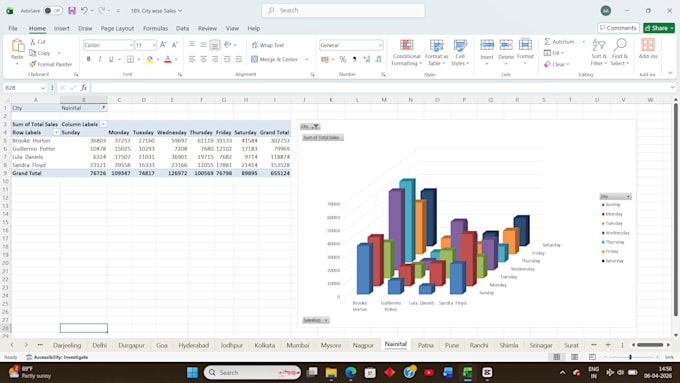Click the Comments button
Image resolution: width=680 pixels, height=383 pixels.
(x=618, y=28)
